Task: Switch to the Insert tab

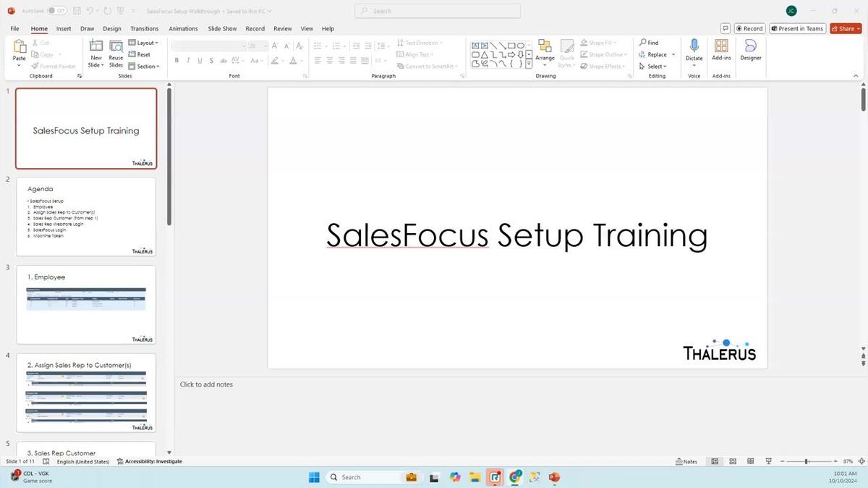Action: pos(64,28)
